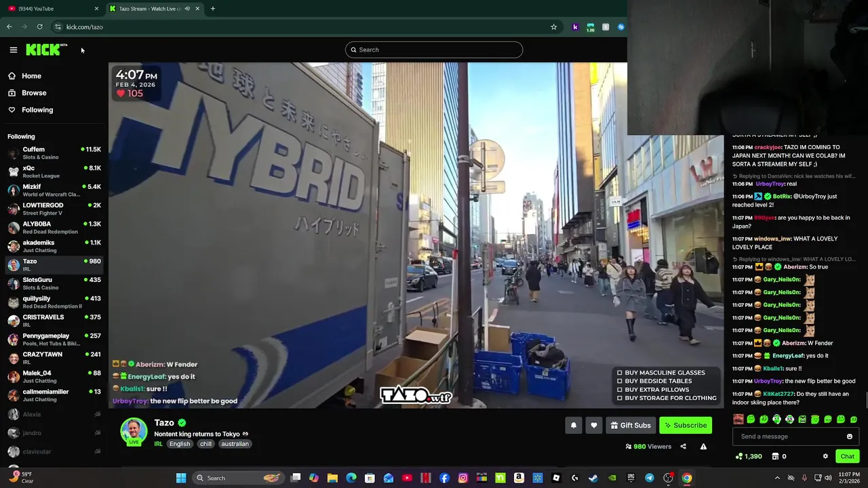
Task: Open the Amazon taskbar shortcut
Action: point(519,478)
